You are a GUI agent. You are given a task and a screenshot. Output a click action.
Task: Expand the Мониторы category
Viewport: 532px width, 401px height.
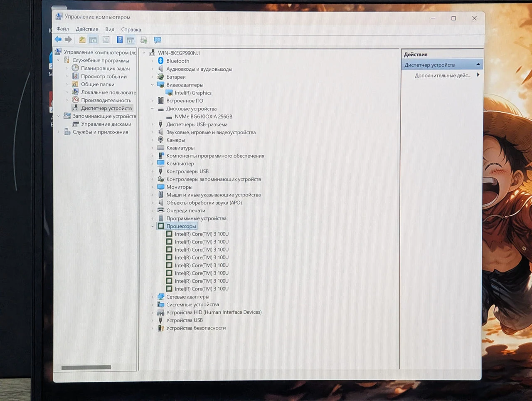[x=153, y=187]
